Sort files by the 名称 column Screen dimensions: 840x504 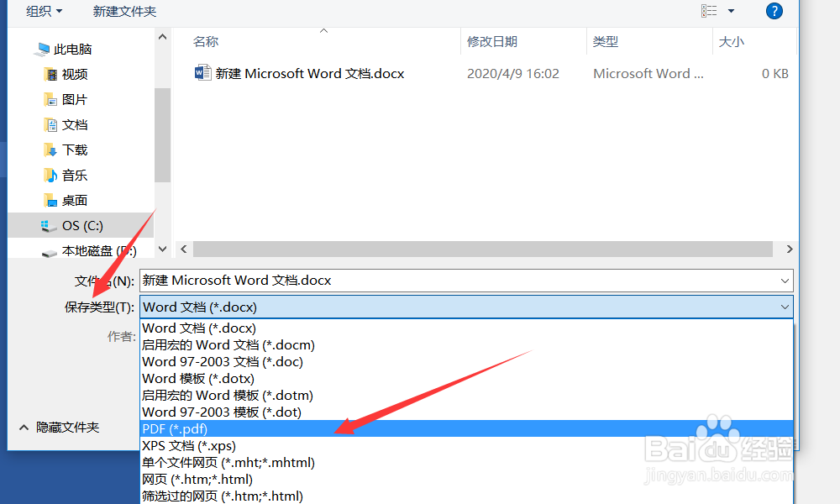pos(206,41)
